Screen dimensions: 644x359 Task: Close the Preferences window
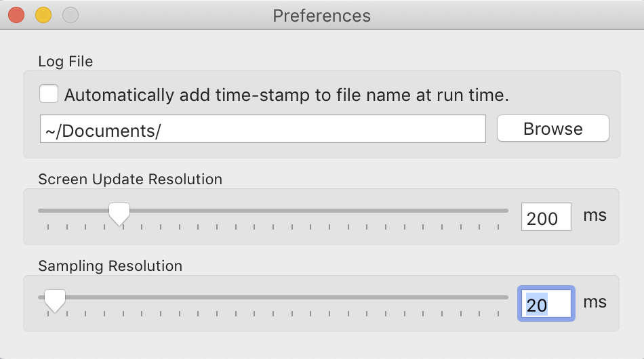pos(16,15)
